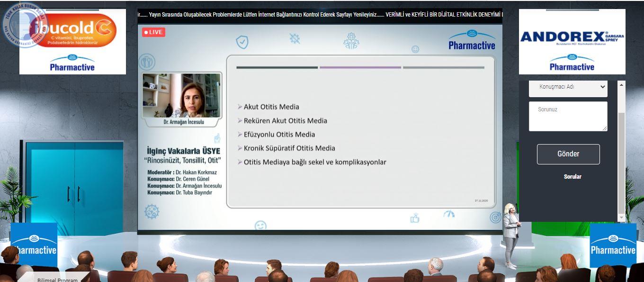Click the "İlginç Vakalarla ÜSYE" session title
The width and height of the screenshot is (644, 282).
point(183,151)
